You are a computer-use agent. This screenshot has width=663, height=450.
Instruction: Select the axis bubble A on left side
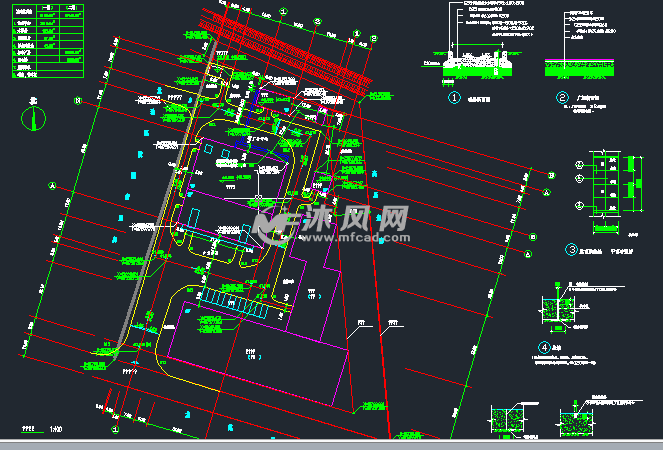52,186
